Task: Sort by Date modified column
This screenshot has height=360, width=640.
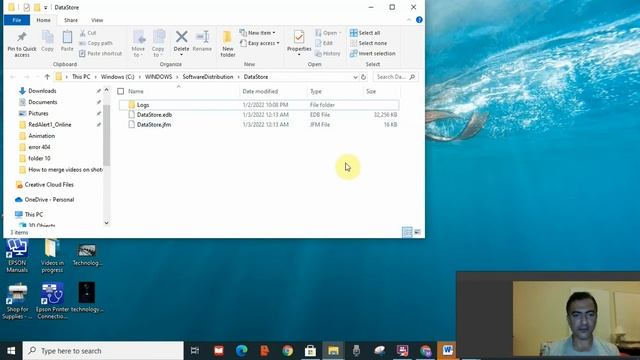Action: [260, 91]
